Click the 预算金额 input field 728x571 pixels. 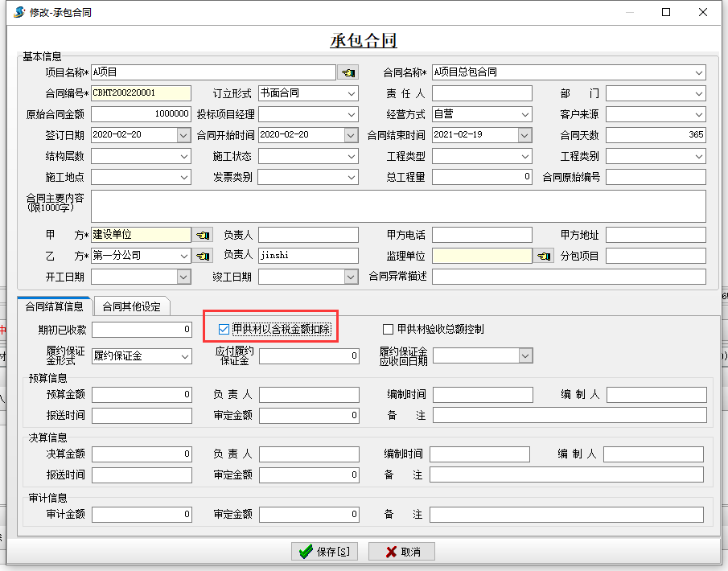pos(142,394)
